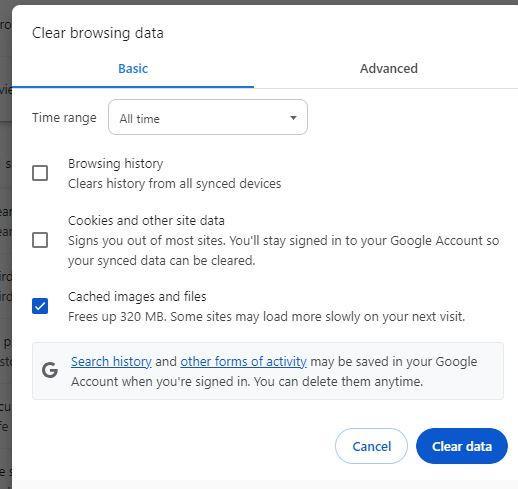Click the Cached images and files label
This screenshot has height=489, width=518.
(x=137, y=297)
